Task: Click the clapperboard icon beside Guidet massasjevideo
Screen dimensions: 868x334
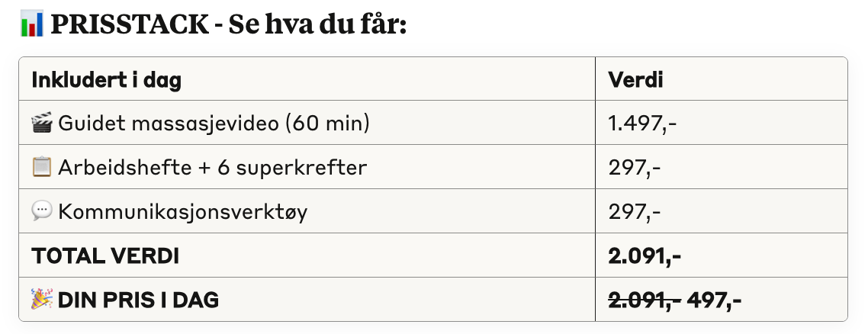Action: (42, 122)
